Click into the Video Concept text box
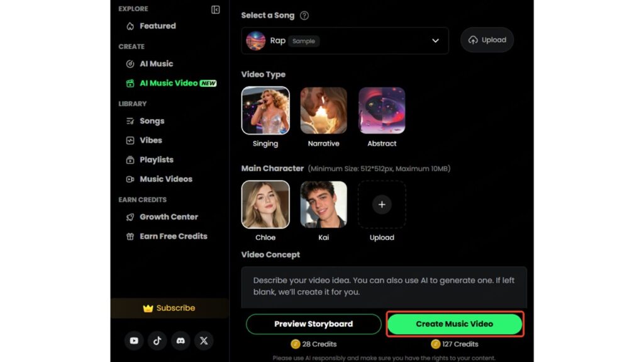The width and height of the screenshot is (644, 362). click(384, 286)
